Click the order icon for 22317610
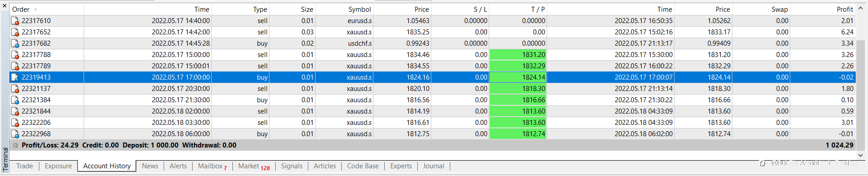Viewport: 868px width, 176px height. coord(15,21)
